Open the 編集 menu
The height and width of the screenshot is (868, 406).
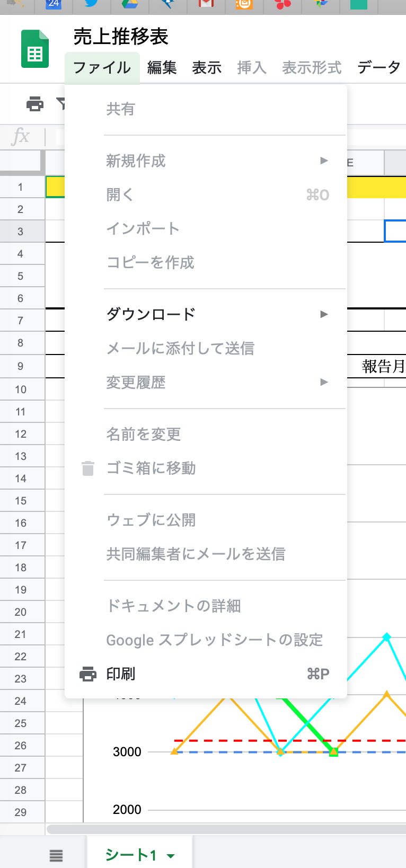click(x=162, y=68)
